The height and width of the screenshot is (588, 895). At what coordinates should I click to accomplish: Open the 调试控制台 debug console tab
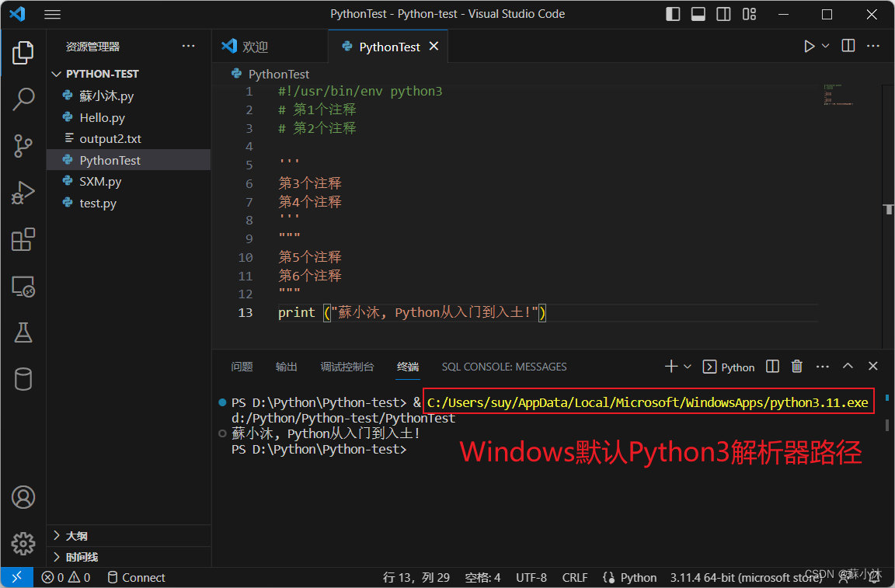point(347,367)
